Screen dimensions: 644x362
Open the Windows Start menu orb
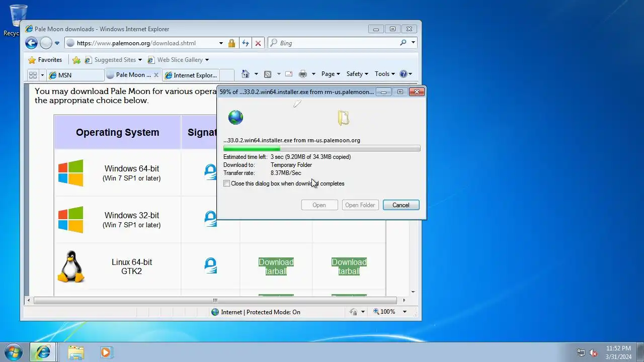click(14, 352)
